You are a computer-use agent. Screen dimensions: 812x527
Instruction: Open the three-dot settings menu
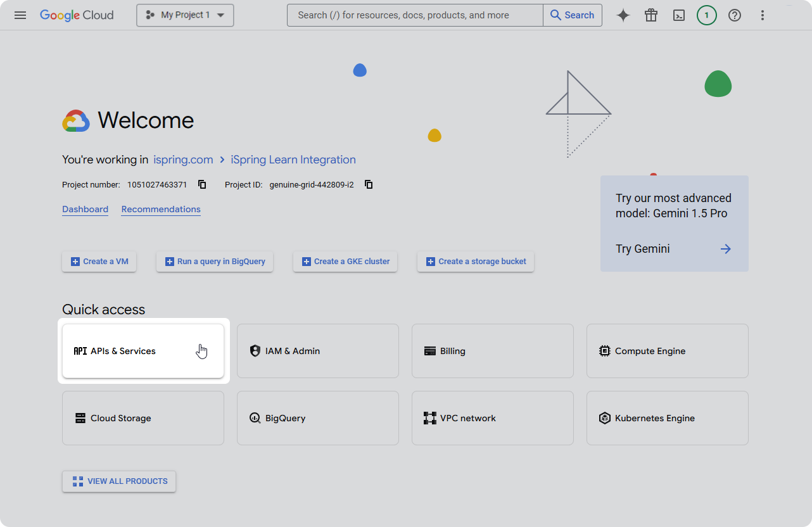(x=763, y=15)
